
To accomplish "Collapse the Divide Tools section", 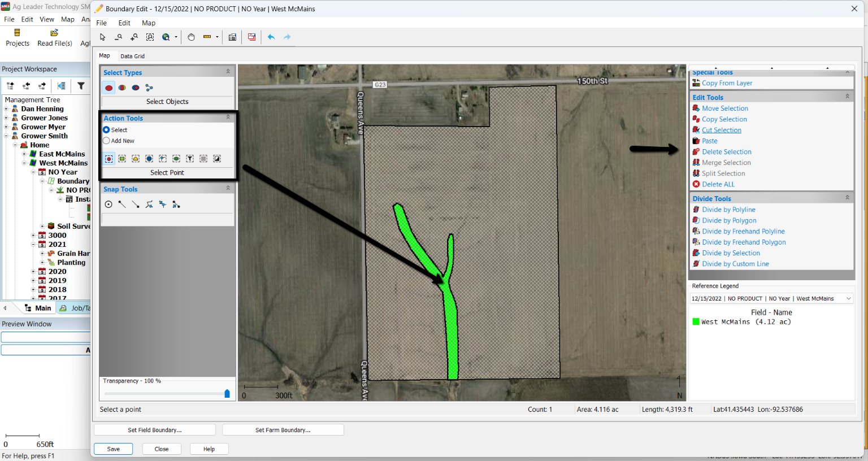I will click(847, 198).
